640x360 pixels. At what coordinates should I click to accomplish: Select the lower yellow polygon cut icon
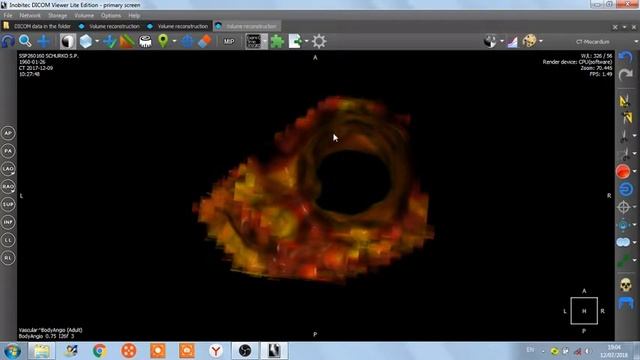(x=627, y=118)
